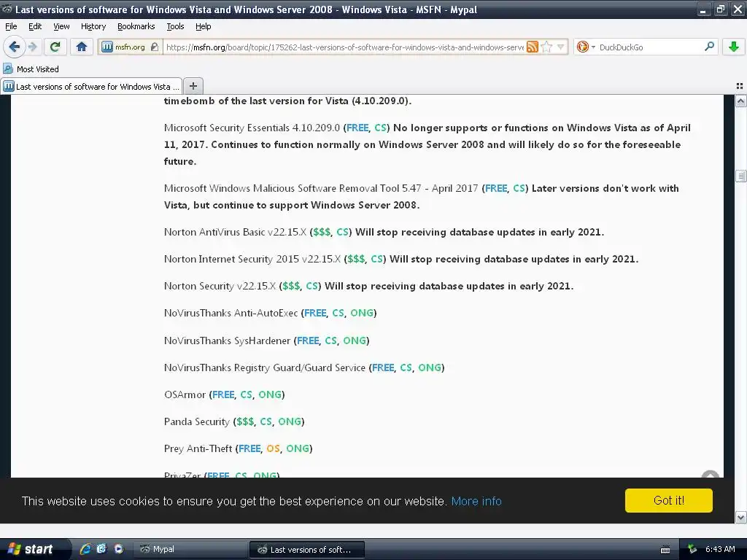The width and height of the screenshot is (747, 560).
Task: Open the list all tabs button
Action: point(740,86)
